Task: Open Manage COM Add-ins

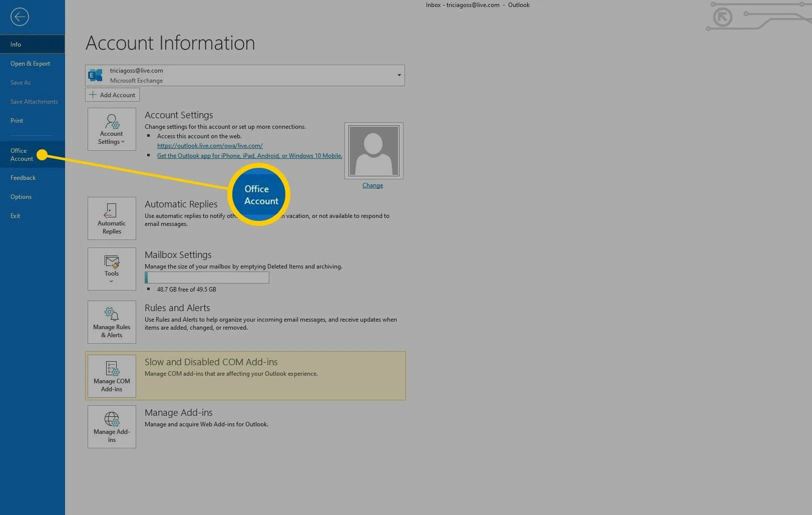Action: pyautogui.click(x=112, y=376)
